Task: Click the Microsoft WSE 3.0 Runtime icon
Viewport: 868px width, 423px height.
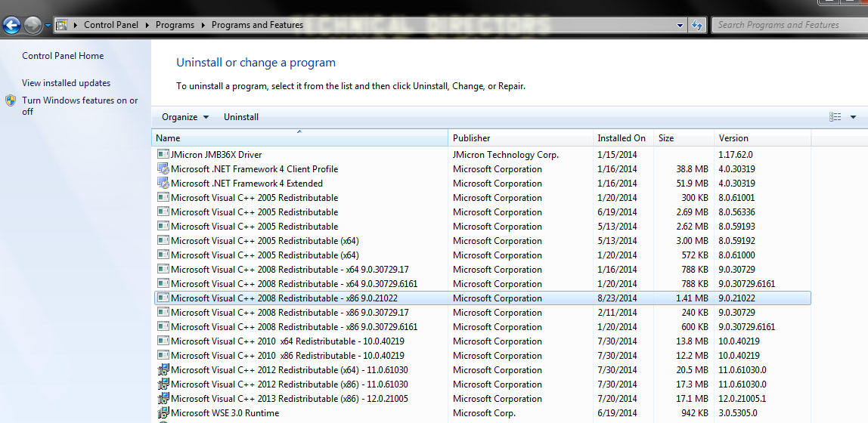Action: [163, 413]
